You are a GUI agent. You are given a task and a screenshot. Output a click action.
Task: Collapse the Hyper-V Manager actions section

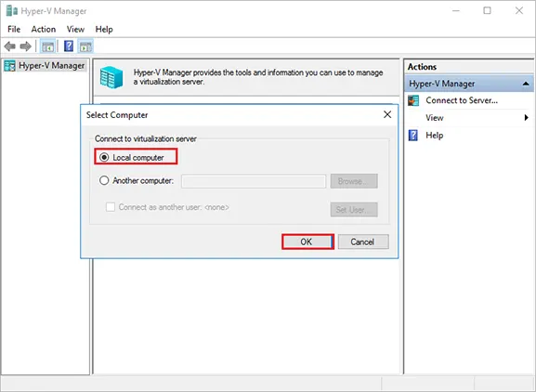pos(526,84)
